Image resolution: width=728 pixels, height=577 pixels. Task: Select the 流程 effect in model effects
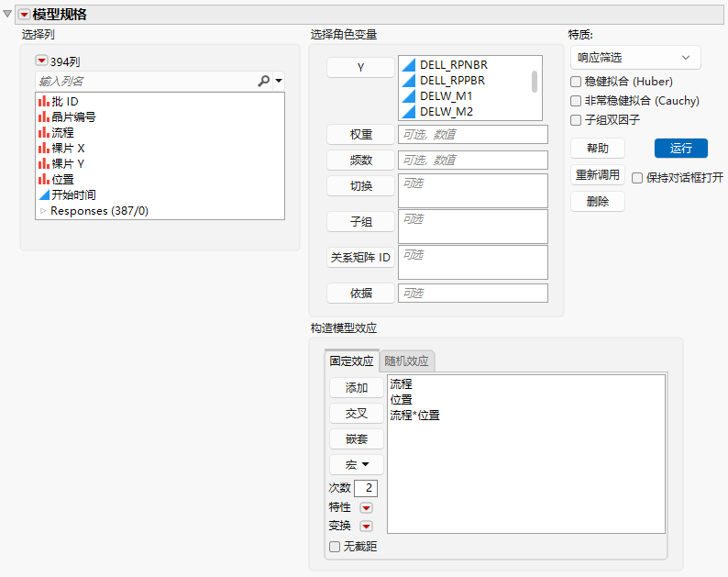pos(402,384)
